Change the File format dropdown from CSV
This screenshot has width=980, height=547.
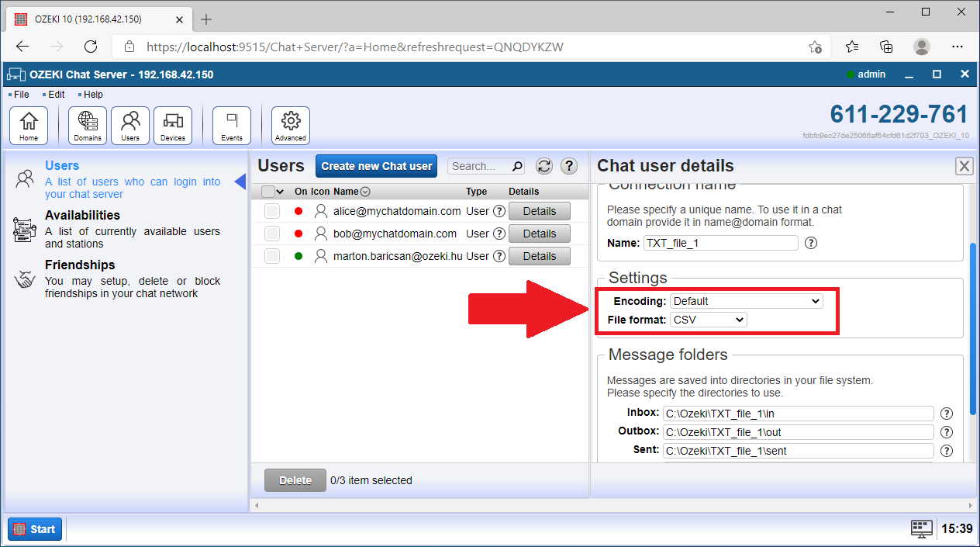(708, 320)
